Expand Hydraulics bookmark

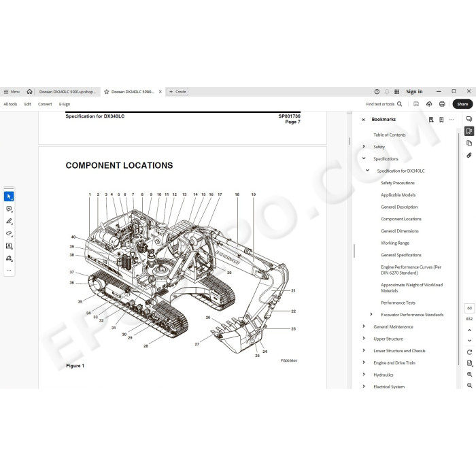click(x=364, y=374)
